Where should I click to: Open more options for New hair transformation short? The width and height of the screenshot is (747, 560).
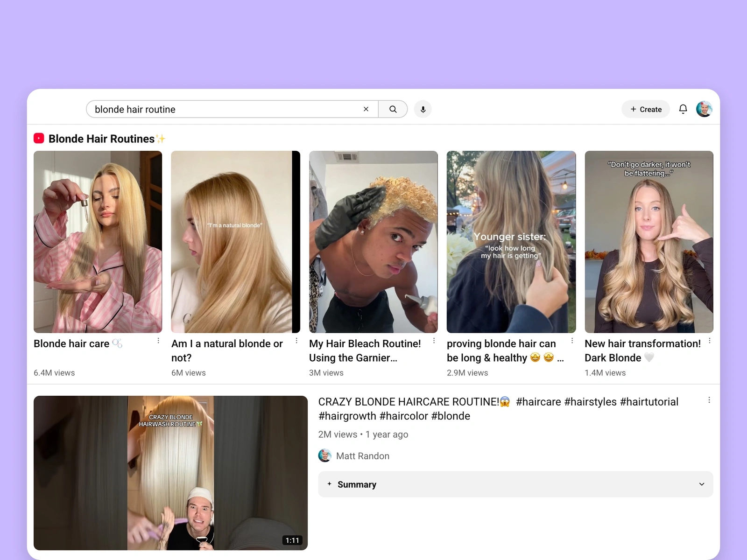[x=710, y=341]
